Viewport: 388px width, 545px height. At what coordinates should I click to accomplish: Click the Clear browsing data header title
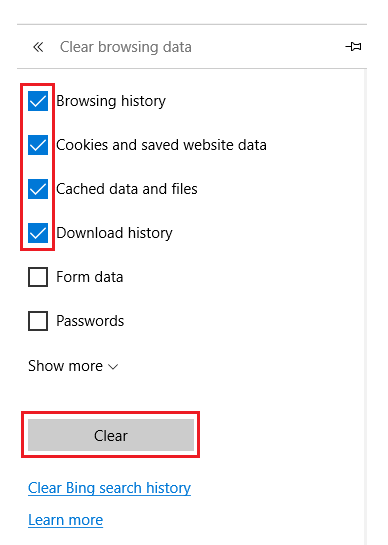pyautogui.click(x=126, y=47)
